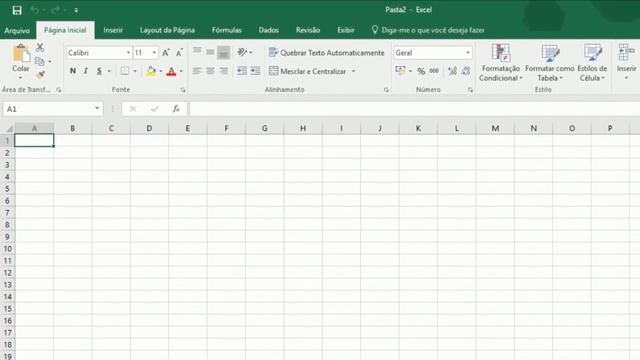Select the Top Align icon
This screenshot has height=360, width=640.
point(197,52)
